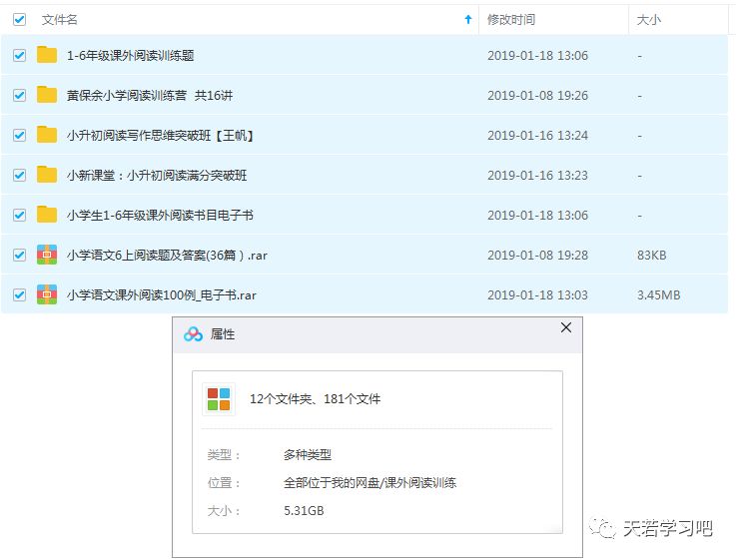Click the 3.45MB size value
The image size is (736, 560).
[658, 295]
